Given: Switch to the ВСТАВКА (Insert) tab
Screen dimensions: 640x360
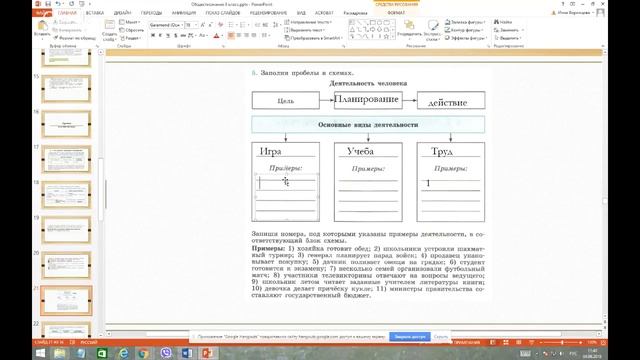Looking at the screenshot, I should click(x=95, y=13).
